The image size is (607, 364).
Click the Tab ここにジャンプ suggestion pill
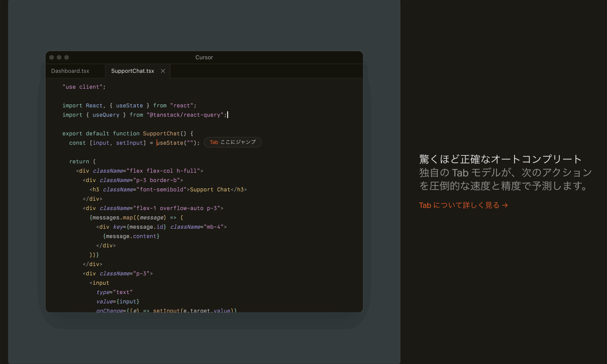point(233,142)
